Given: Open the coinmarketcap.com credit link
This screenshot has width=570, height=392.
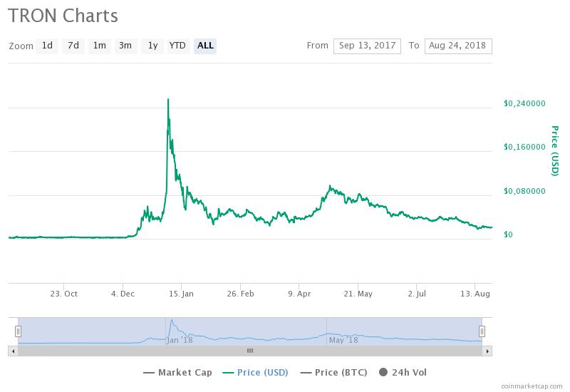Looking at the screenshot, I should click(x=532, y=386).
